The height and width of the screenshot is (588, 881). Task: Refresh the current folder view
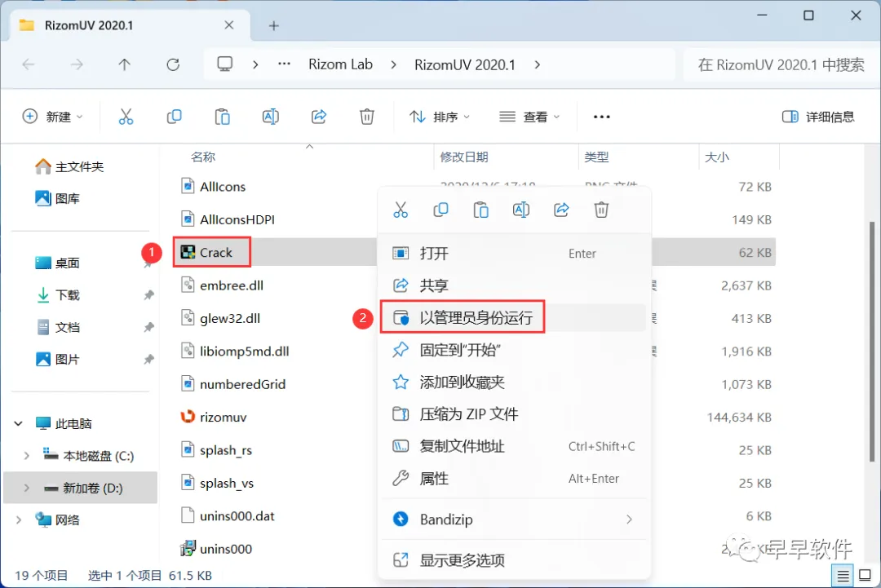173,64
